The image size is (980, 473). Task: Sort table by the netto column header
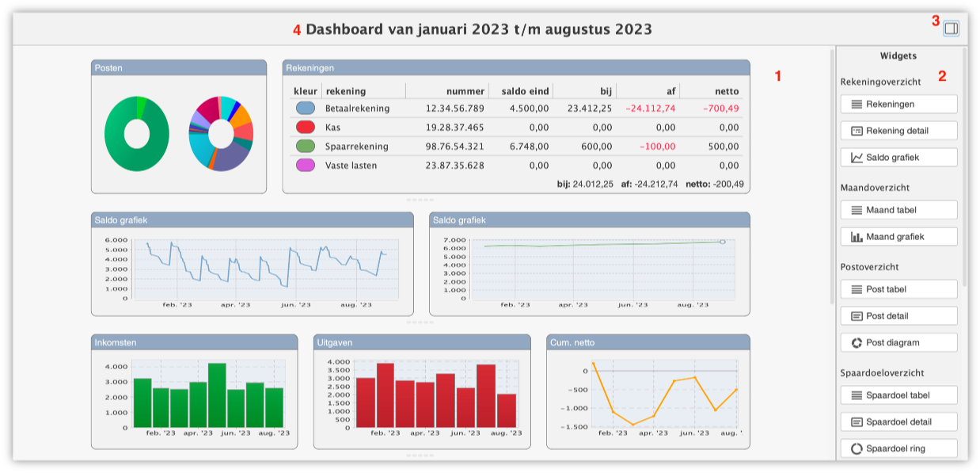724,91
